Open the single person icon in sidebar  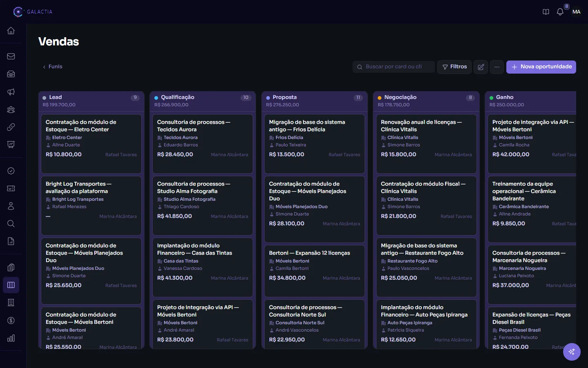coord(11,206)
